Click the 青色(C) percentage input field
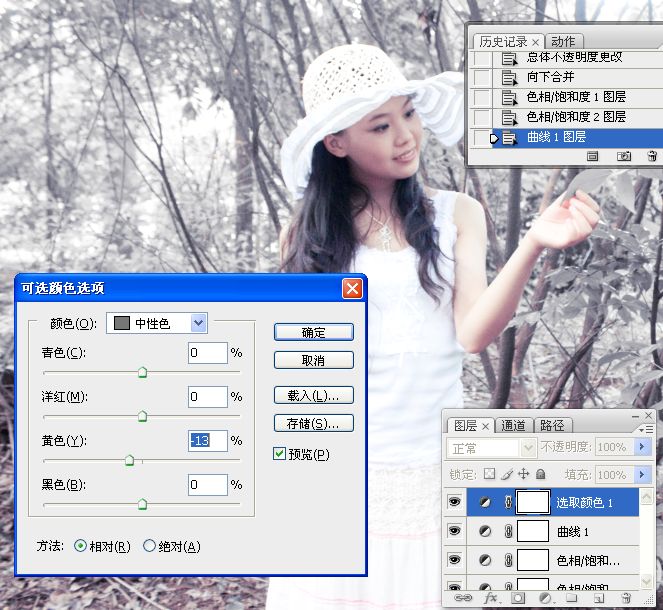 pyautogui.click(x=208, y=353)
